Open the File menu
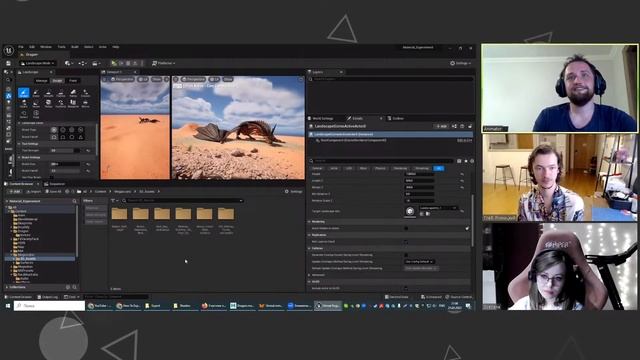The width and height of the screenshot is (640, 360). 20,47
